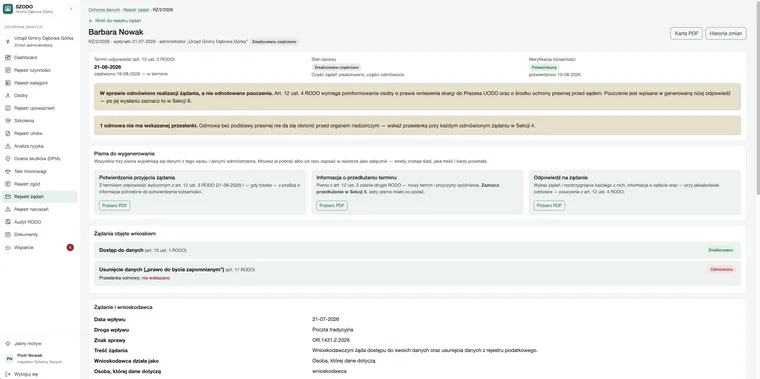
Task: Click the Ochrona danych breadcrumb
Action: click(104, 10)
